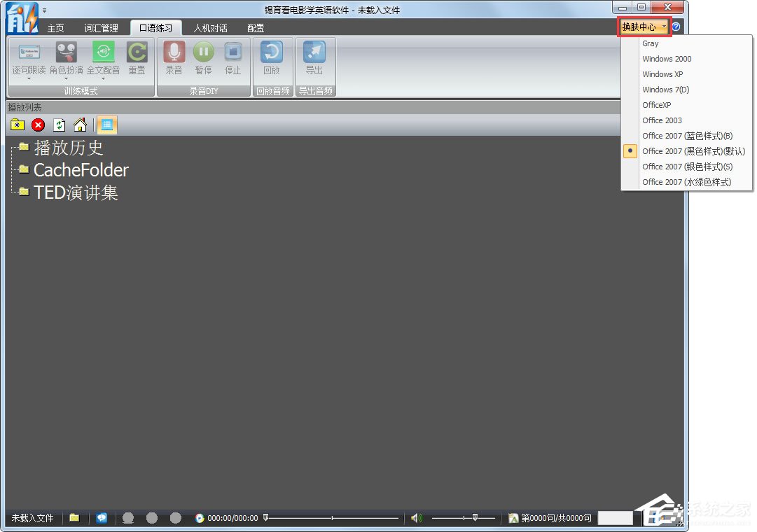Click the chat bubble icon in status bar
The width and height of the screenshot is (757, 532).
click(x=102, y=518)
